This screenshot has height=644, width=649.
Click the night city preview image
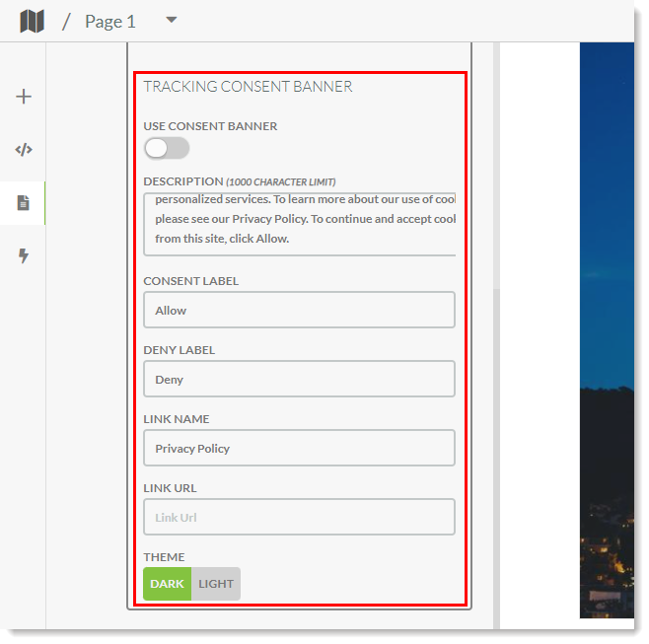click(x=607, y=329)
